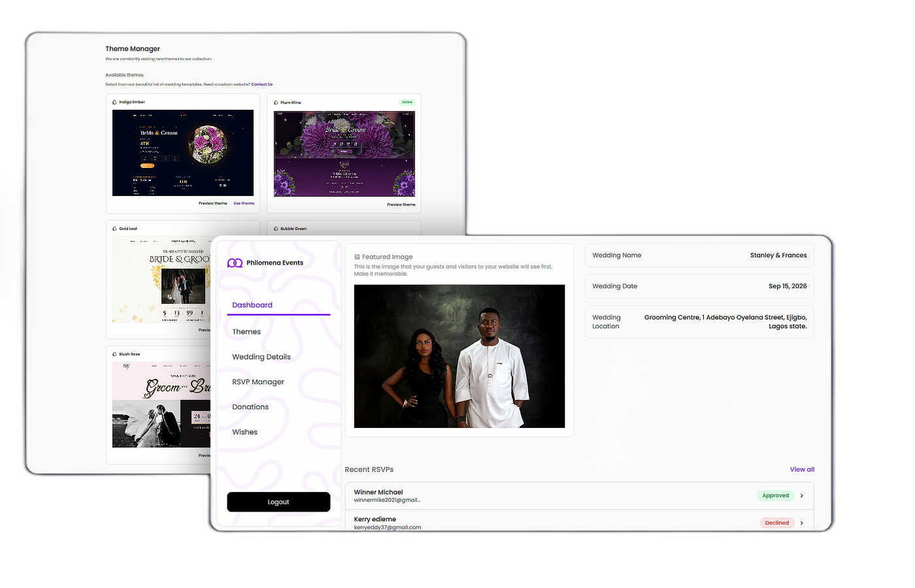This screenshot has width=915, height=588.
Task: Click email kerryeddy37@gmail.com
Action: (388, 527)
